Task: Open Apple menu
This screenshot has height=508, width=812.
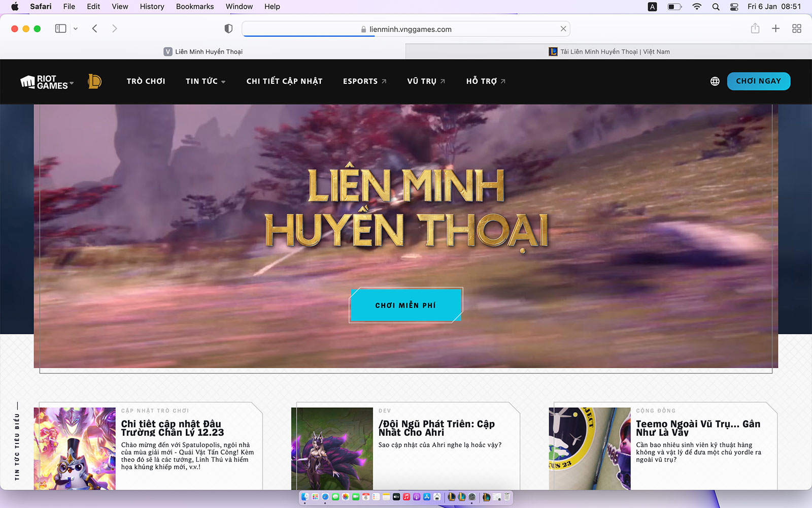Action: (x=15, y=7)
